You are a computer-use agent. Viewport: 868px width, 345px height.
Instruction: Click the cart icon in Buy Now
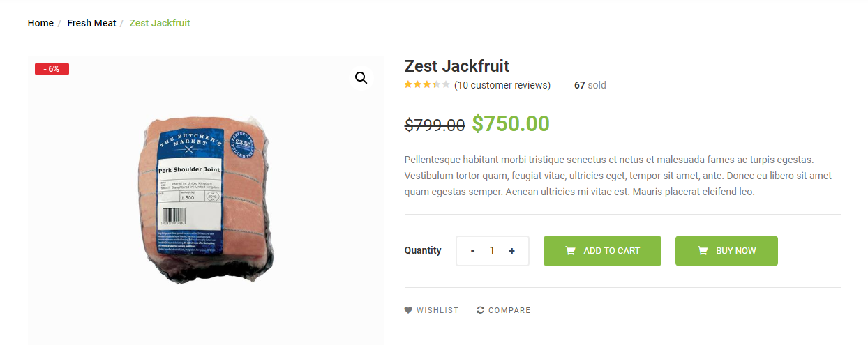click(703, 251)
